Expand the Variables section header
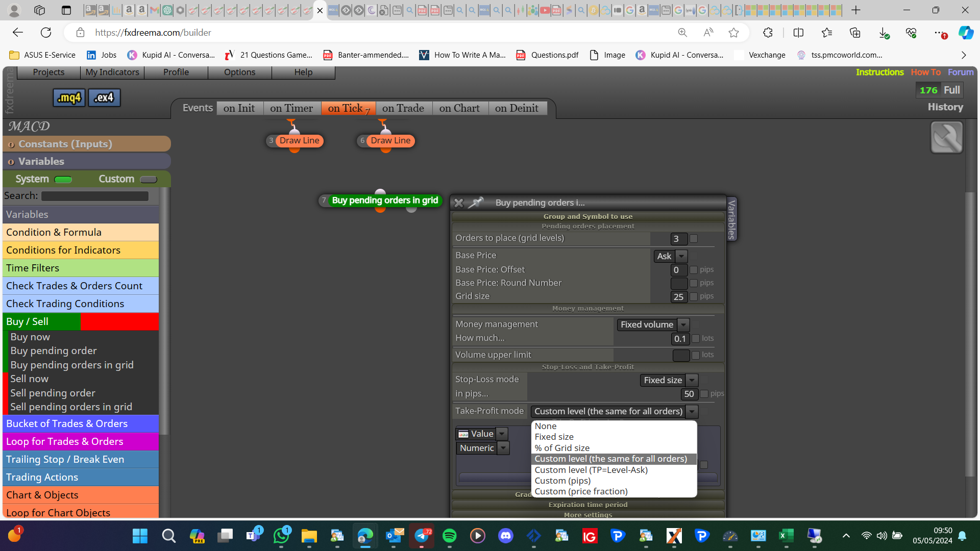Screen dimensions: 980x551 [x=87, y=161]
